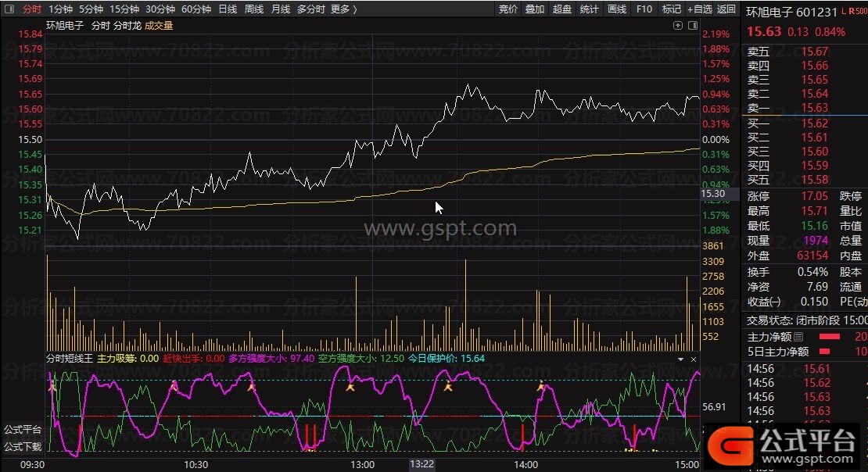Click the 换手 value 0.54%
868x472 pixels.
point(812,272)
